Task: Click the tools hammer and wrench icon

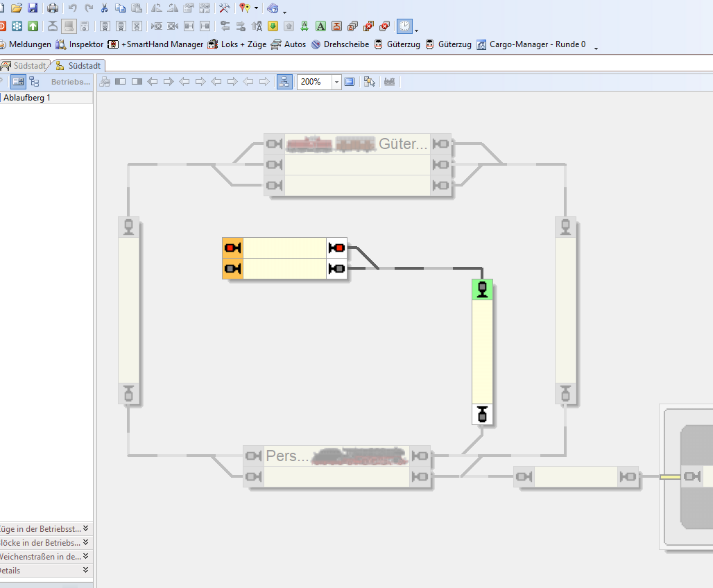Action: click(x=224, y=8)
